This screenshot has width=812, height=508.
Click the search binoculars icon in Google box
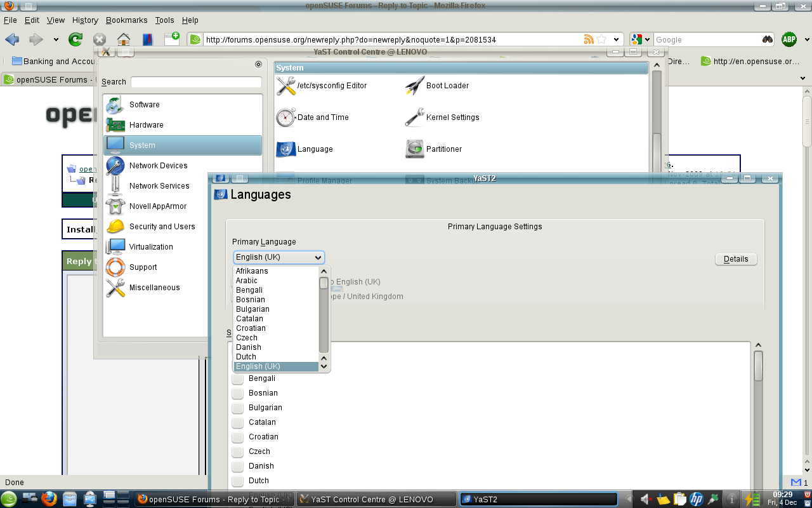coord(768,39)
